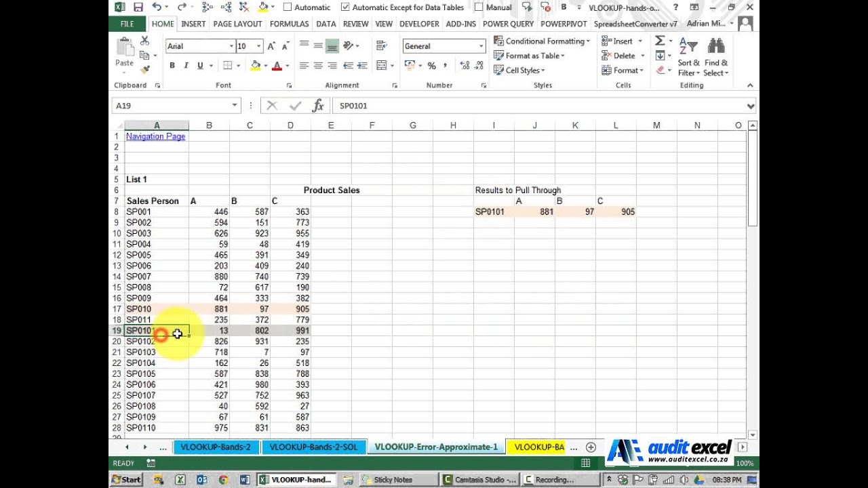
Task: Switch to the INSERT ribbon tab
Action: [193, 24]
